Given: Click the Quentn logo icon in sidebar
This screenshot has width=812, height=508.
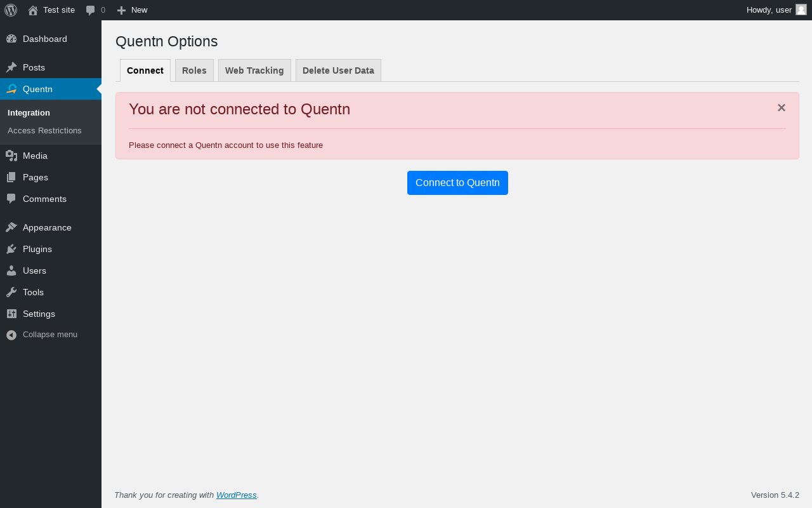Looking at the screenshot, I should pos(11,89).
